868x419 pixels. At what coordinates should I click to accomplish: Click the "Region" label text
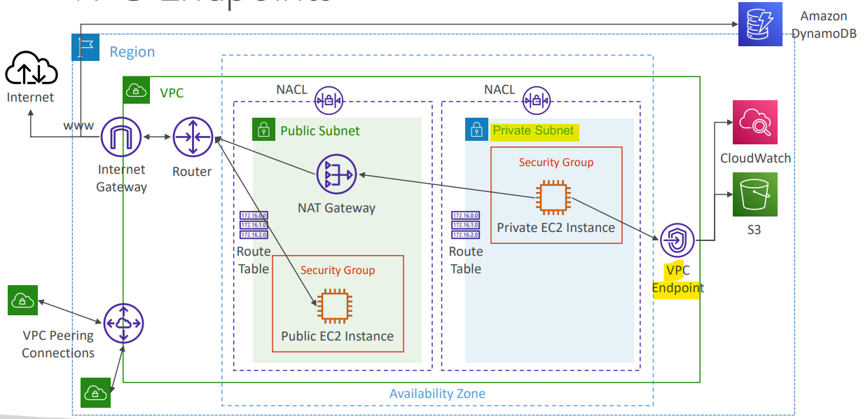click(x=132, y=52)
